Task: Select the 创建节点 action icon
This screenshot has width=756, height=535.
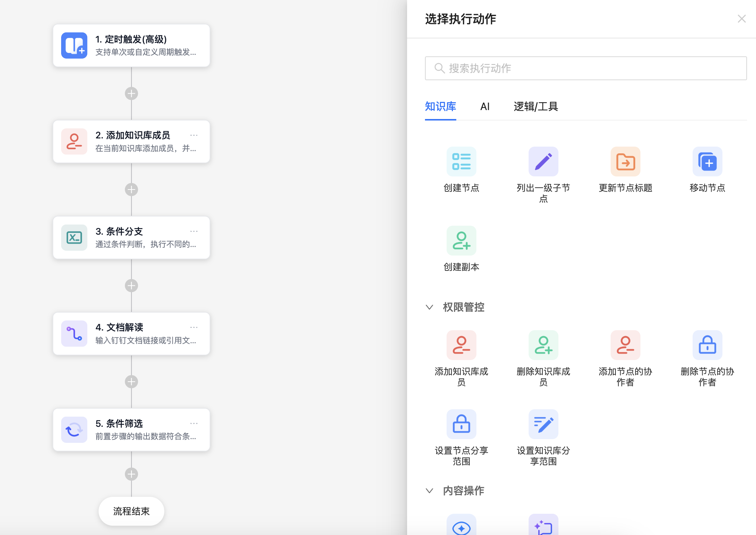Action: point(461,162)
